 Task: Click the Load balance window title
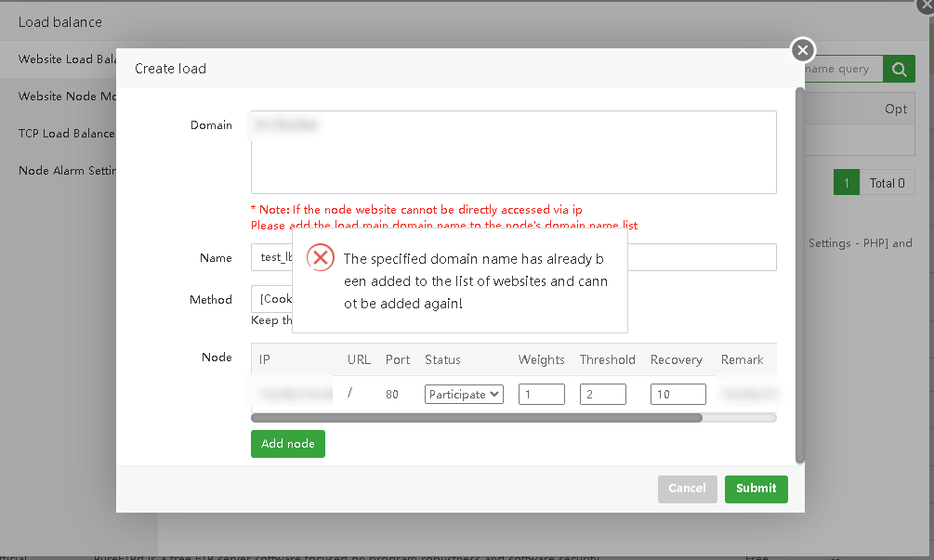point(60,22)
